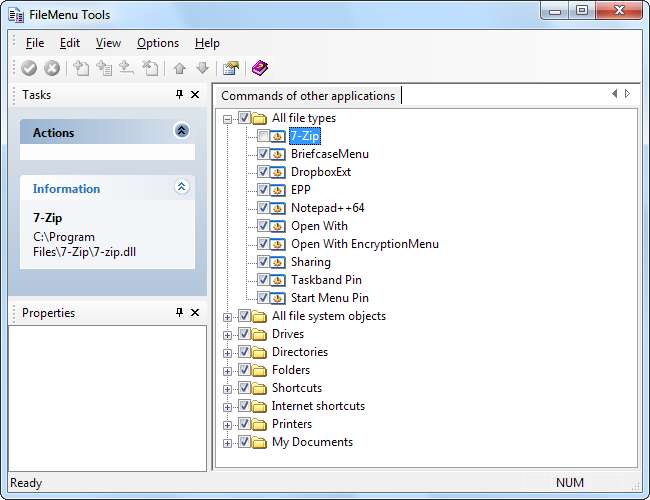Open the Help book icon in toolbar
Image resolution: width=650 pixels, height=500 pixels.
point(260,68)
